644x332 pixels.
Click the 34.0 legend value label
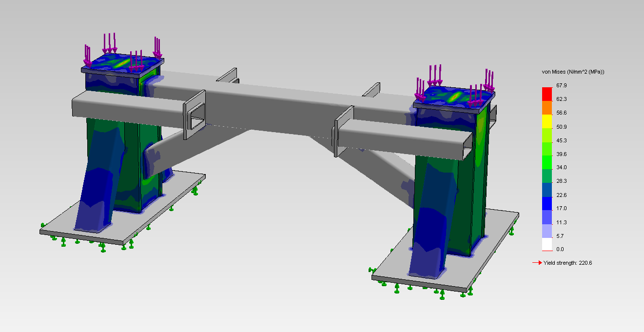[x=562, y=167]
